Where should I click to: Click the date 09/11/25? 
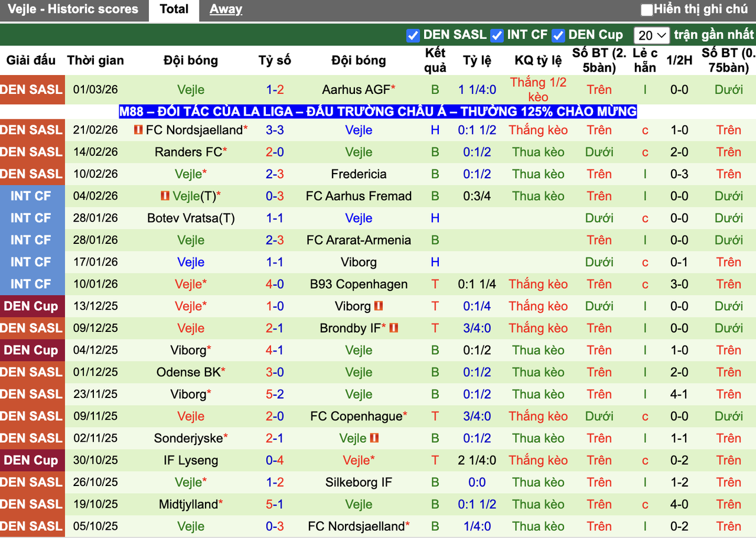click(x=96, y=416)
